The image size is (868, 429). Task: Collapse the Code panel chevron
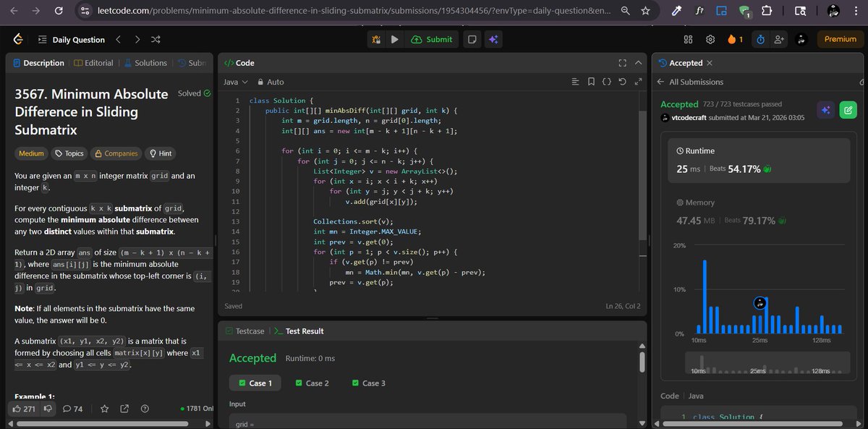pyautogui.click(x=638, y=63)
